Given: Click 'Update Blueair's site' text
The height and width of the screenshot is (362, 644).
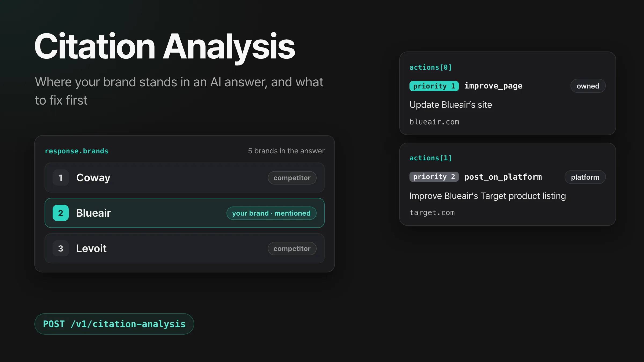Looking at the screenshot, I should pos(451,105).
